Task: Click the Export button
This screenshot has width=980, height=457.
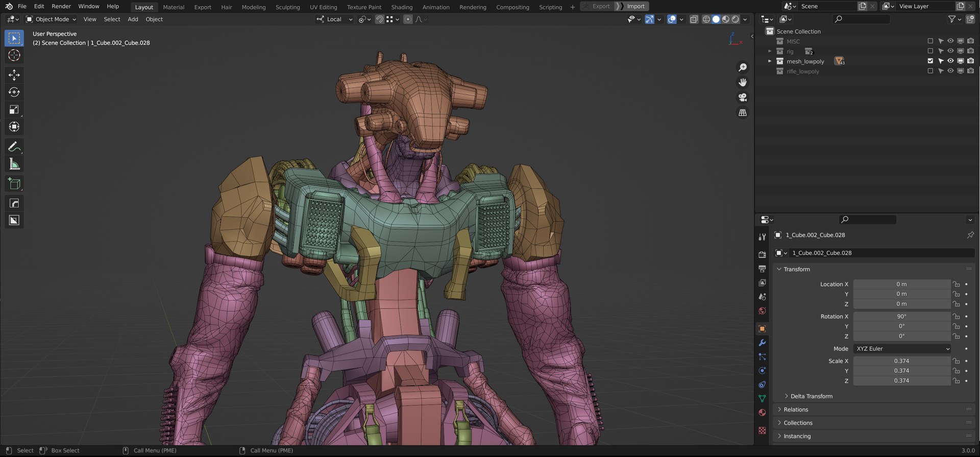Action: (x=597, y=6)
